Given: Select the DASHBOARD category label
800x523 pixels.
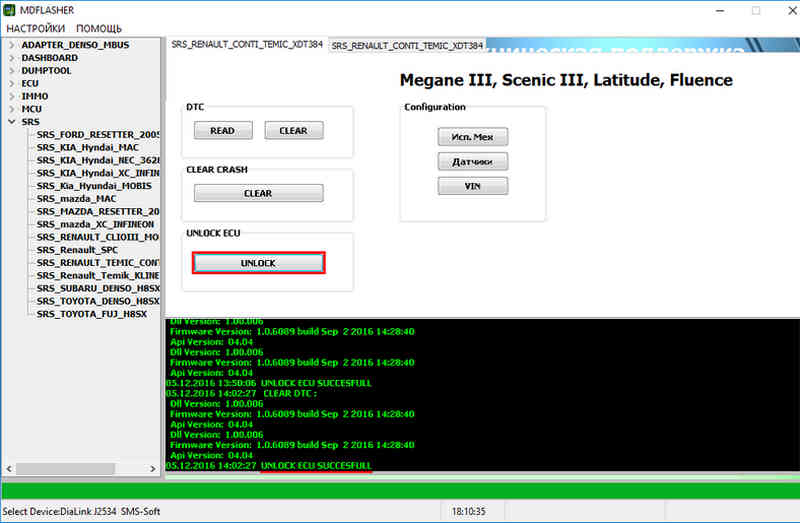Looking at the screenshot, I should coord(49,58).
